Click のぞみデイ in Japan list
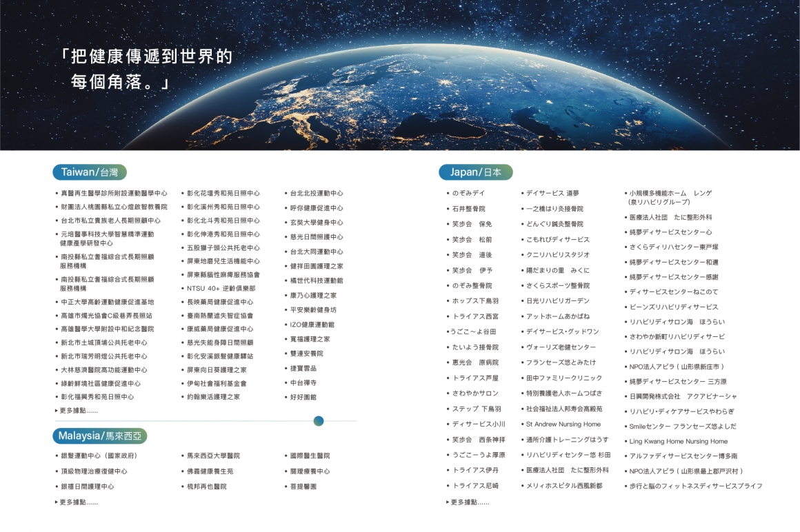Image resolution: width=800 pixels, height=532 pixels. [468, 194]
